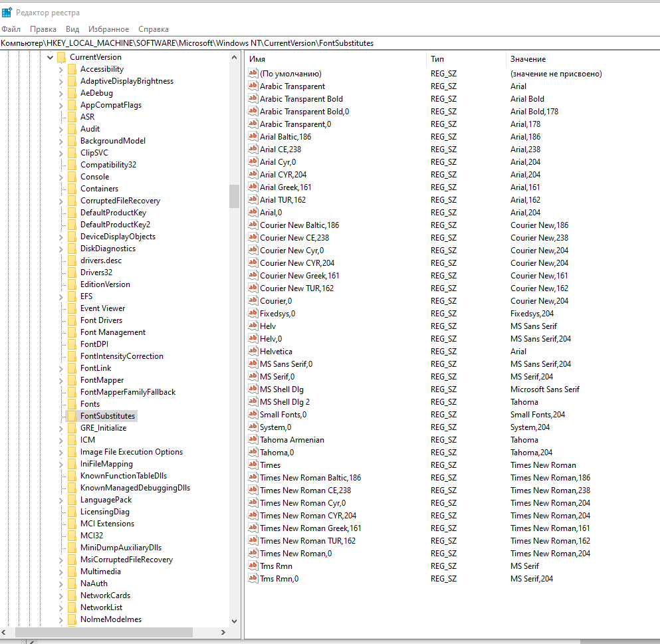Expand the GRE_Initialize key
This screenshot has height=644, width=660.
click(61, 428)
